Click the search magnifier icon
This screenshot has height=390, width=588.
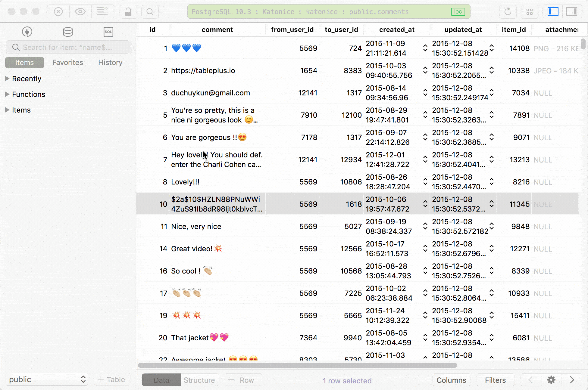150,12
